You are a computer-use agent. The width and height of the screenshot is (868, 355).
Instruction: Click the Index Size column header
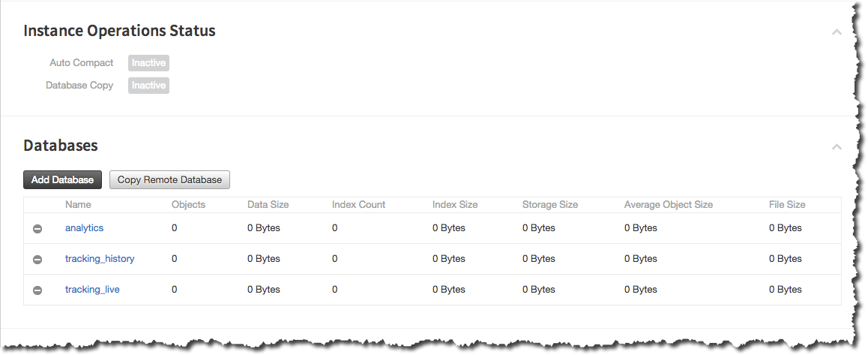click(x=454, y=204)
